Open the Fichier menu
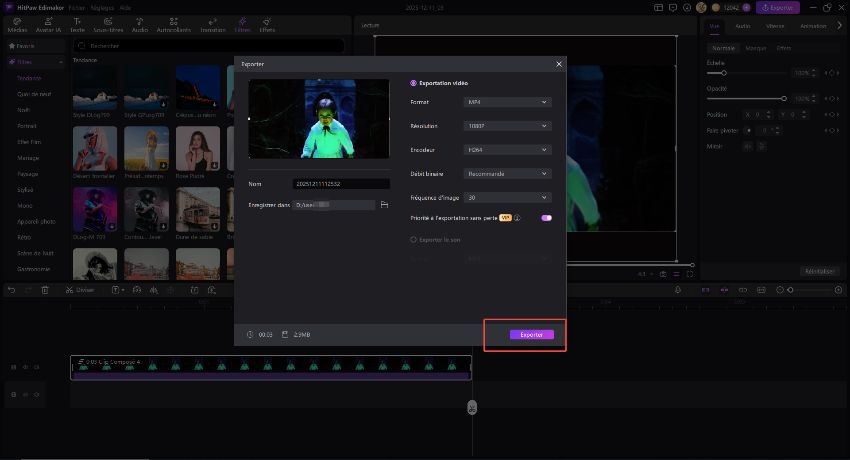 click(76, 8)
